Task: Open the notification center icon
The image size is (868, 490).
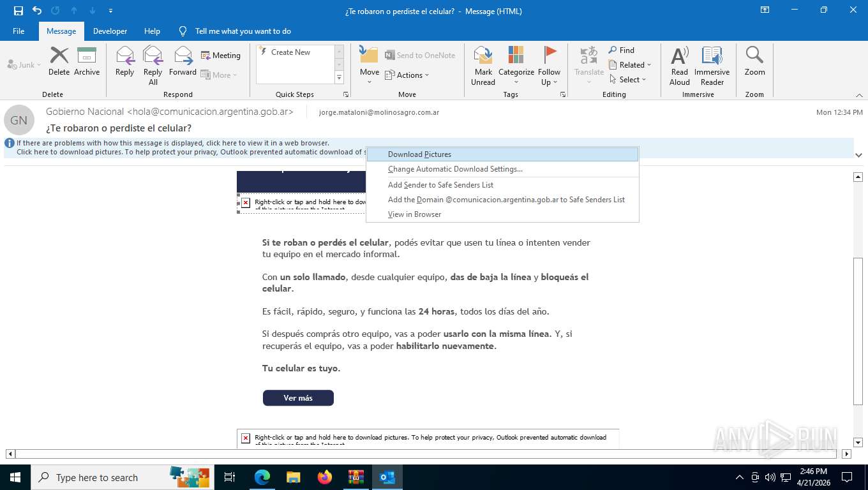Action: pos(847,477)
